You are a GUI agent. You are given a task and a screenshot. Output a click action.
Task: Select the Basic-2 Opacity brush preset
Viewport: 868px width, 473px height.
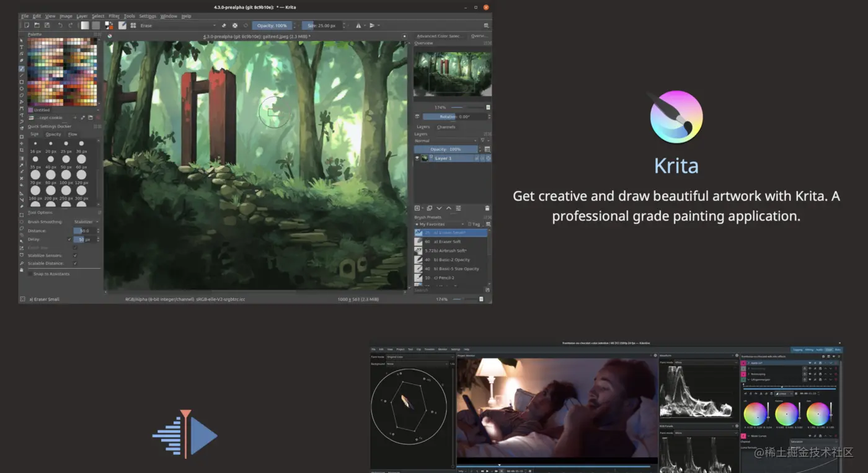pos(451,260)
